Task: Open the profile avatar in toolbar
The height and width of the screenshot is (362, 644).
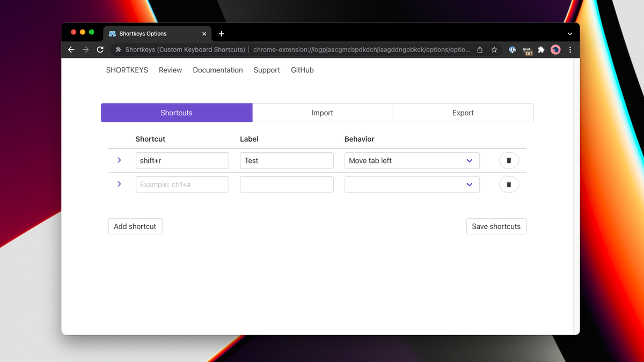Action: 555,49
